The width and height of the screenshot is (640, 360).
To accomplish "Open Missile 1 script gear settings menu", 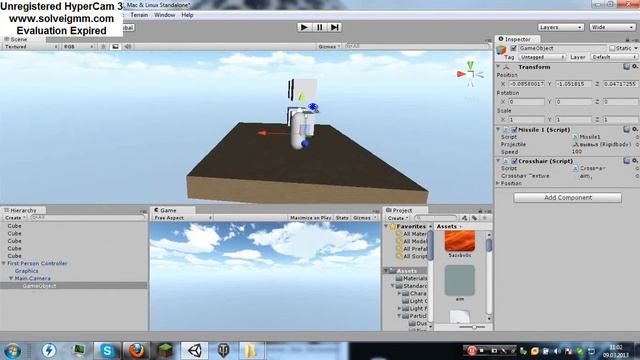I will click(x=635, y=129).
